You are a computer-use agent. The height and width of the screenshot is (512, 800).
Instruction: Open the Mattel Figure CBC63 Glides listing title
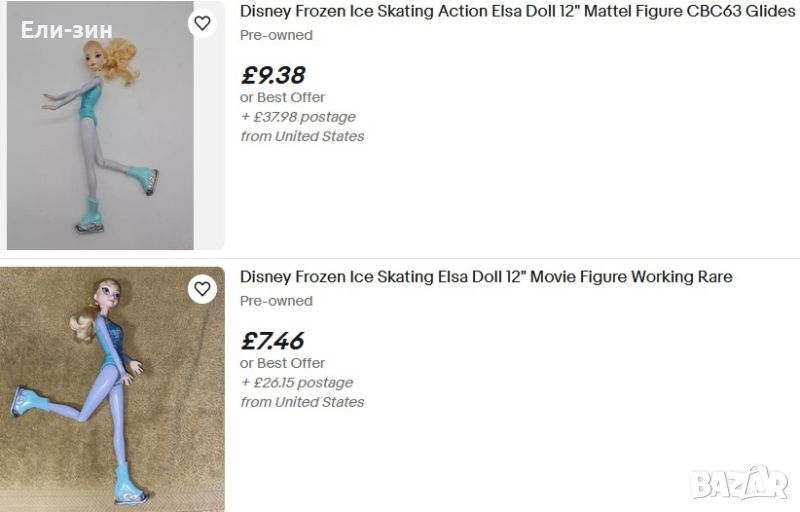517,11
